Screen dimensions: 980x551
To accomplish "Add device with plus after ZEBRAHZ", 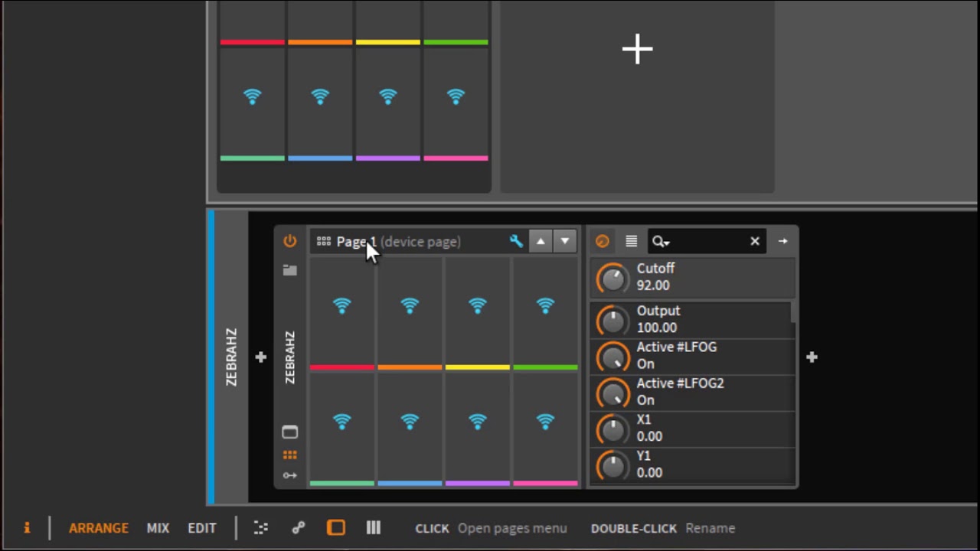I will (812, 357).
